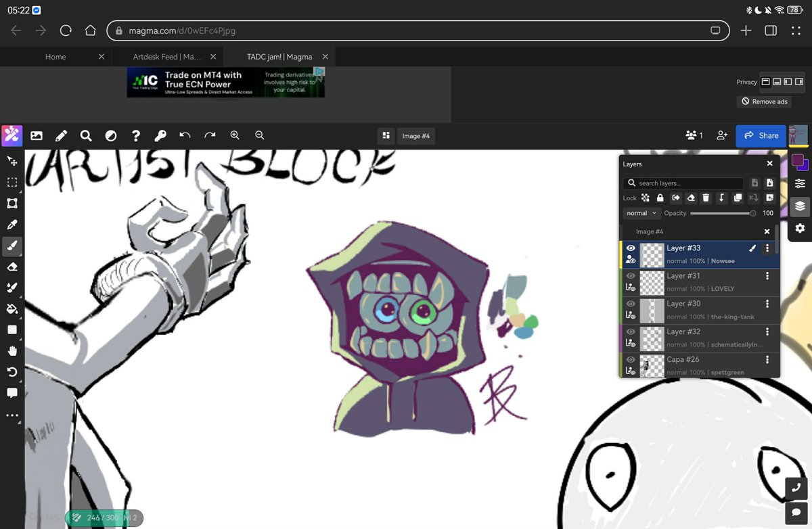This screenshot has width=812, height=529.
Task: Click the browser reload button
Action: pyautogui.click(x=66, y=30)
